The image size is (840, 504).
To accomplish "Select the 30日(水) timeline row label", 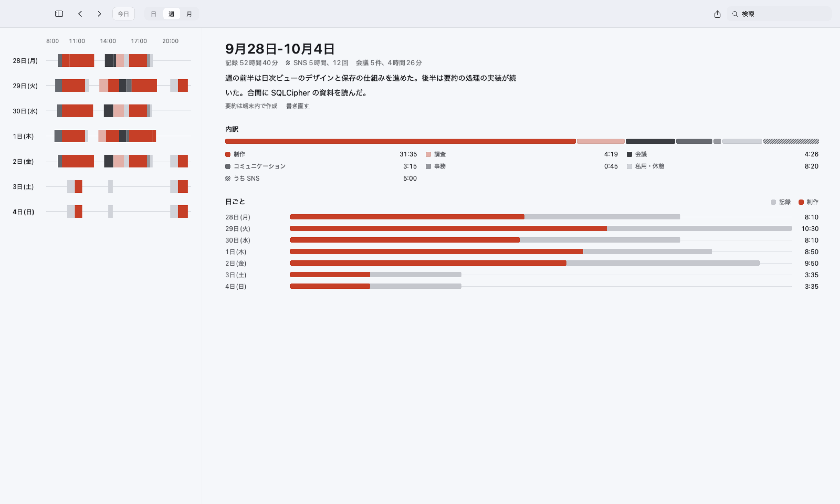I will tap(25, 111).
